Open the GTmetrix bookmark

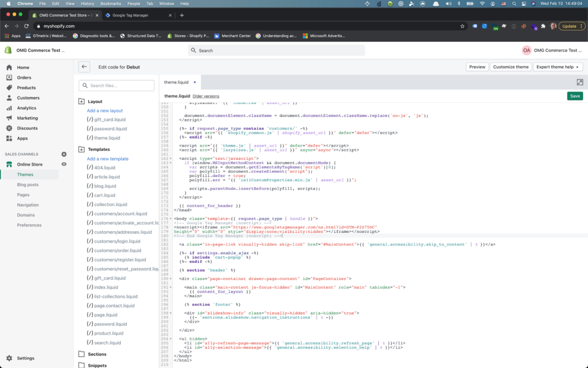pos(46,36)
